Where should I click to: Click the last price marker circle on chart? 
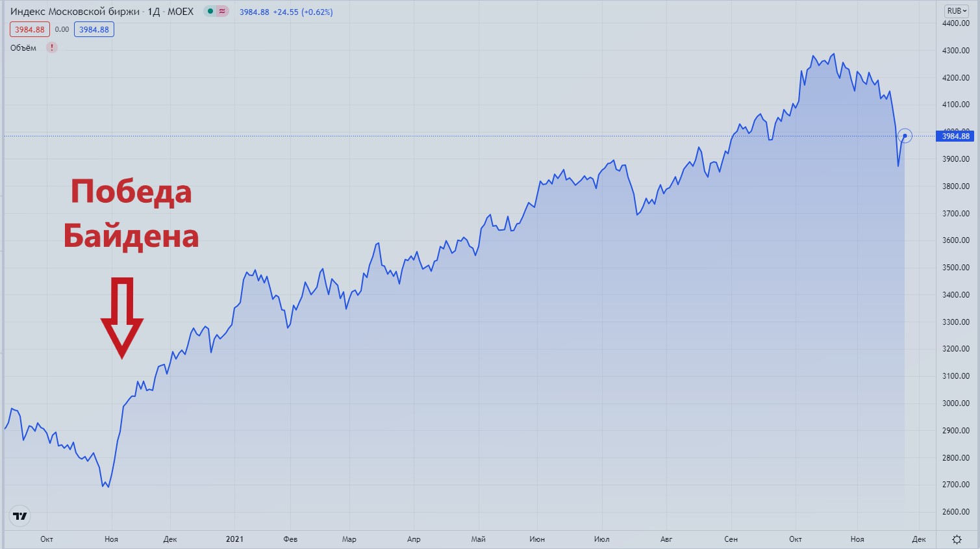[x=905, y=136]
